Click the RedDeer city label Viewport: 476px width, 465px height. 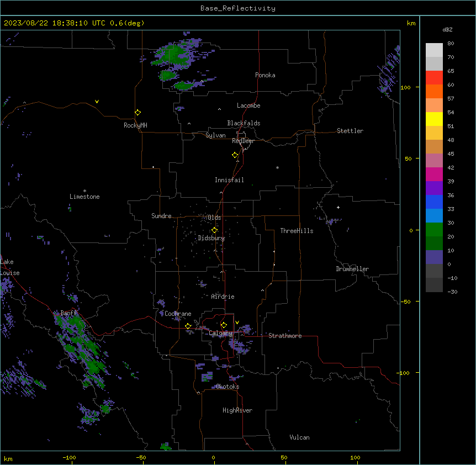(x=243, y=141)
